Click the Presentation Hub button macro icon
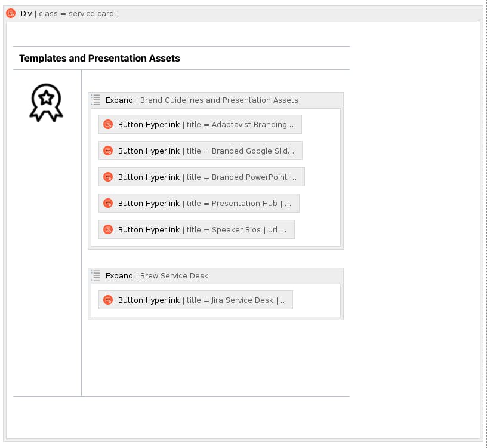The height and width of the screenshot is (448, 487). (x=108, y=203)
